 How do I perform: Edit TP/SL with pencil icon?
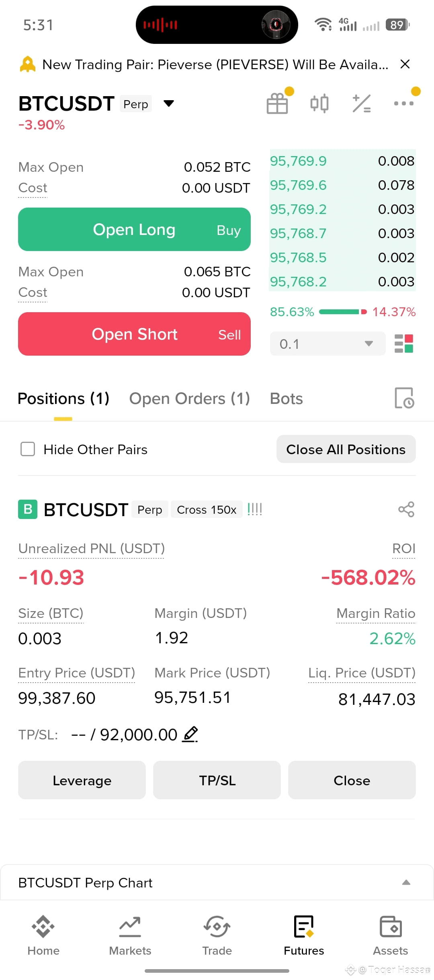click(190, 734)
